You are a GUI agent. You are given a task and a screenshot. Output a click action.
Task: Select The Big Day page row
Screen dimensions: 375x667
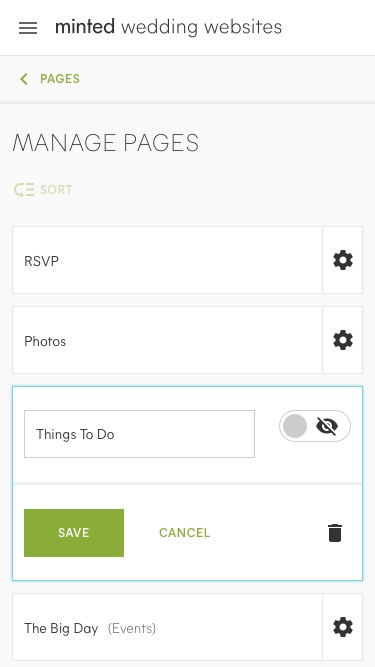click(167, 627)
